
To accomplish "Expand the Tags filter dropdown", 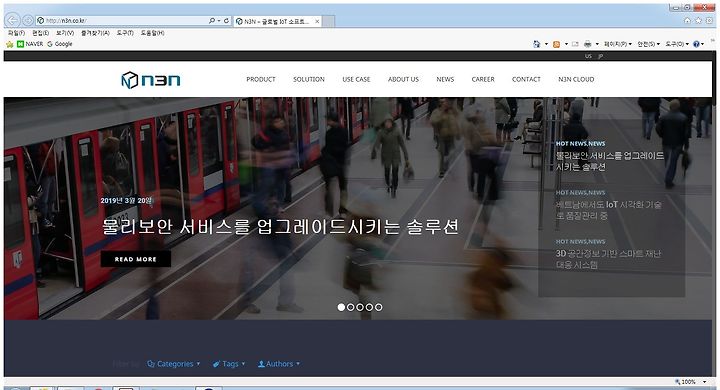I will pyautogui.click(x=229, y=364).
